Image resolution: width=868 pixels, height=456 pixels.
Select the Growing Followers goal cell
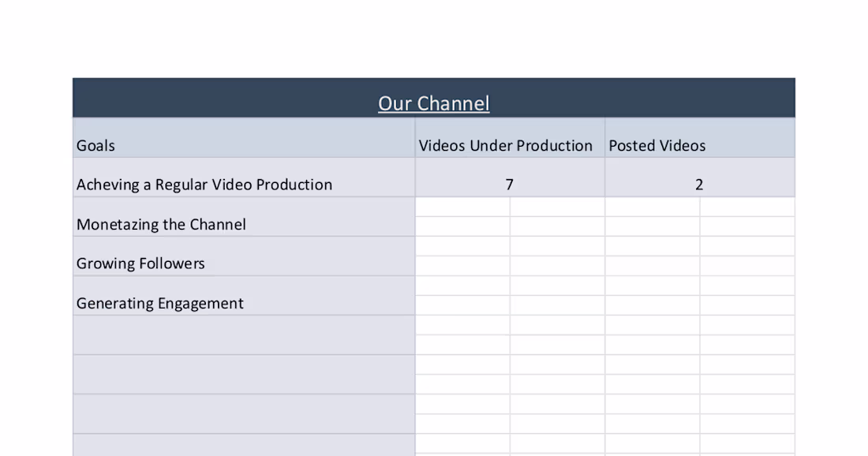(140, 264)
